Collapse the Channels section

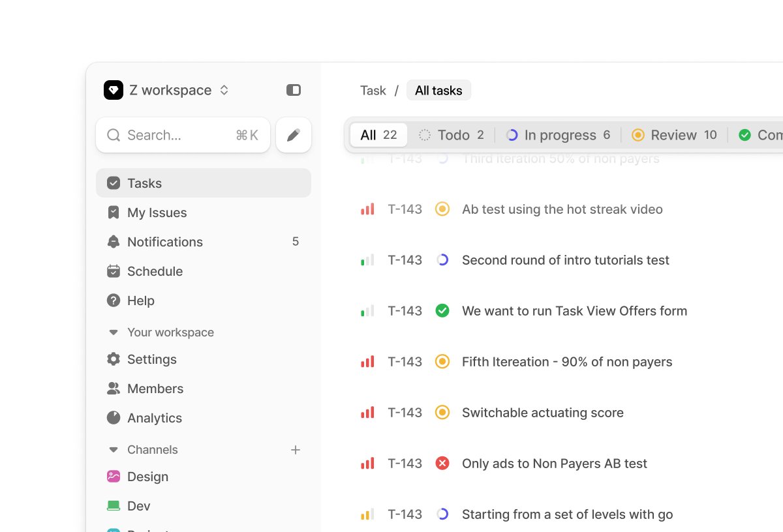click(114, 450)
